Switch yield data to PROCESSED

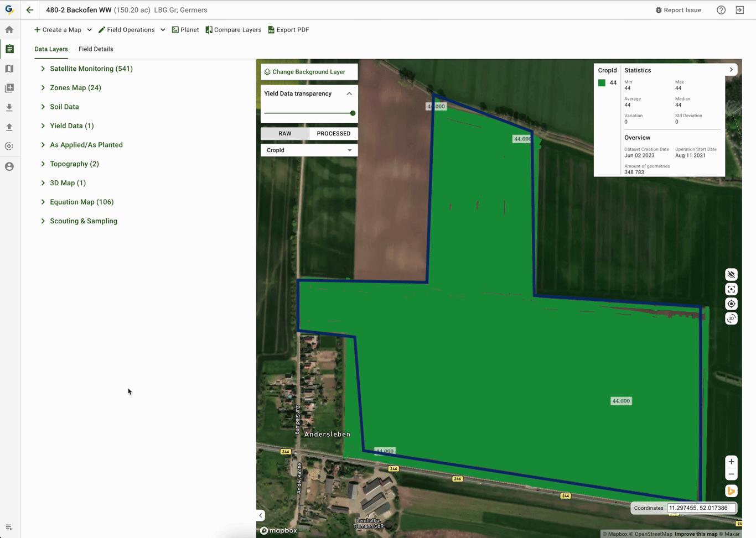click(x=333, y=134)
